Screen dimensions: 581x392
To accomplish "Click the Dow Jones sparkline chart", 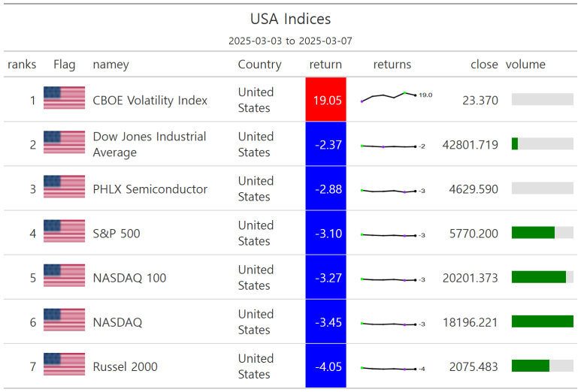I will tap(393, 146).
